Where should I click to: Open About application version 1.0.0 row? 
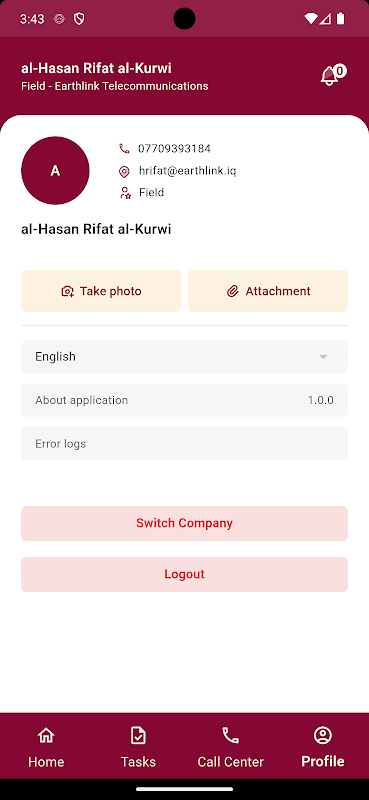pyautogui.click(x=184, y=401)
